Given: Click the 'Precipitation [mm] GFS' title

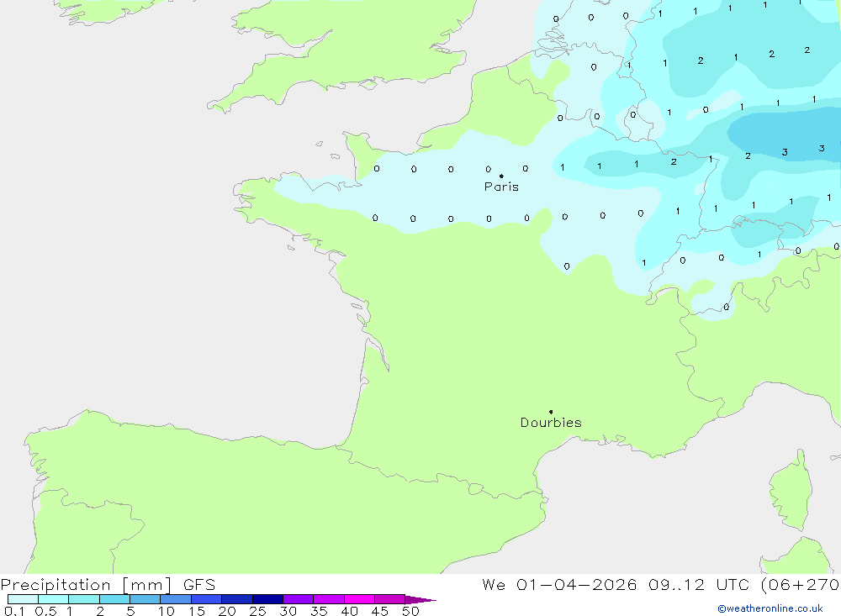Looking at the screenshot, I should pos(108,585).
